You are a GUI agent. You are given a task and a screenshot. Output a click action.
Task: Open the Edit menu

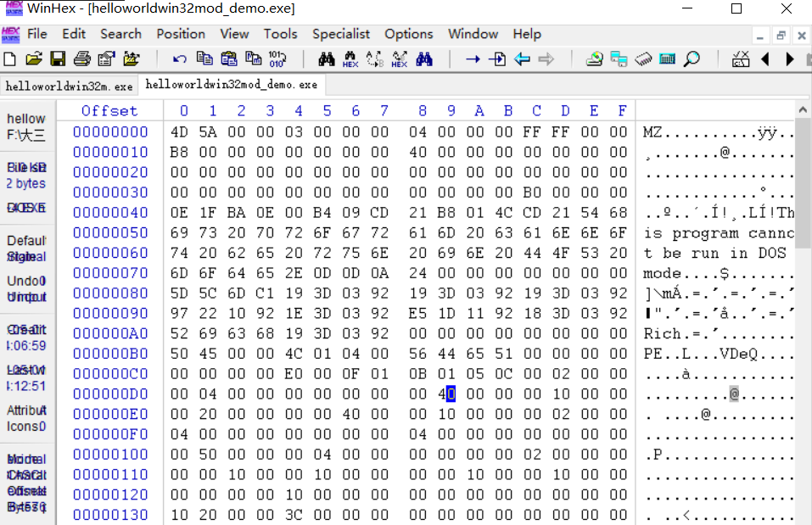[x=74, y=34]
